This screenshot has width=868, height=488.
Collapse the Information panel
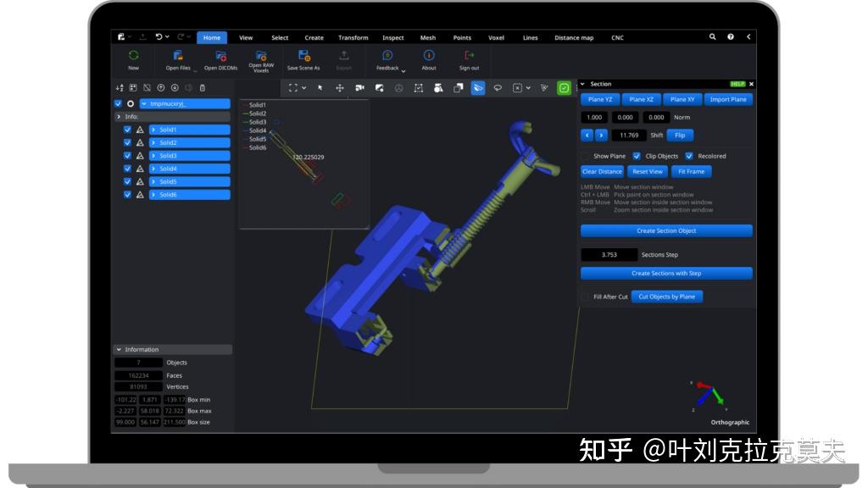point(119,350)
